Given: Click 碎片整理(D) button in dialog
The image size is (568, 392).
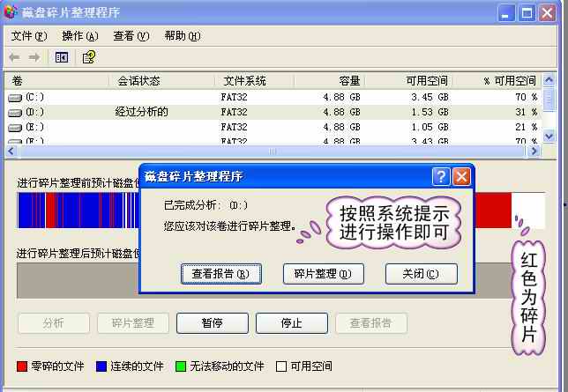Looking at the screenshot, I should point(323,274).
